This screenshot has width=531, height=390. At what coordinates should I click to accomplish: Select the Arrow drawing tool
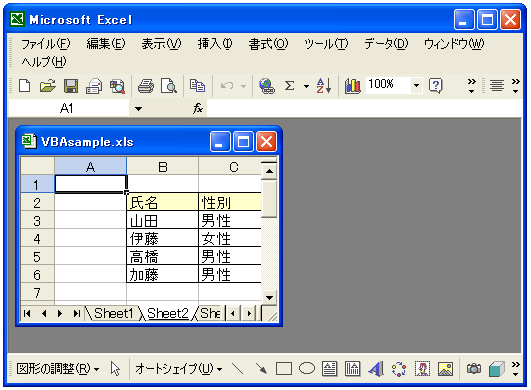click(x=261, y=369)
